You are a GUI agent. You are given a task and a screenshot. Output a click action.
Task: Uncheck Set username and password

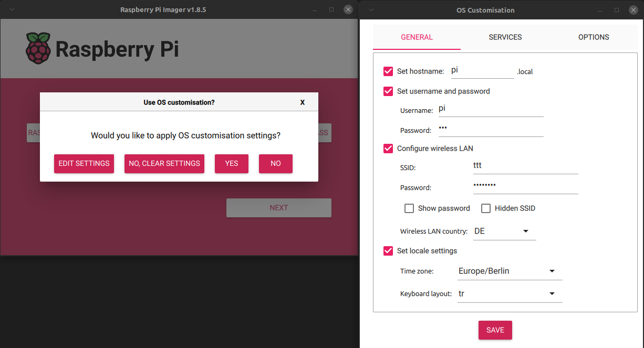coord(388,91)
